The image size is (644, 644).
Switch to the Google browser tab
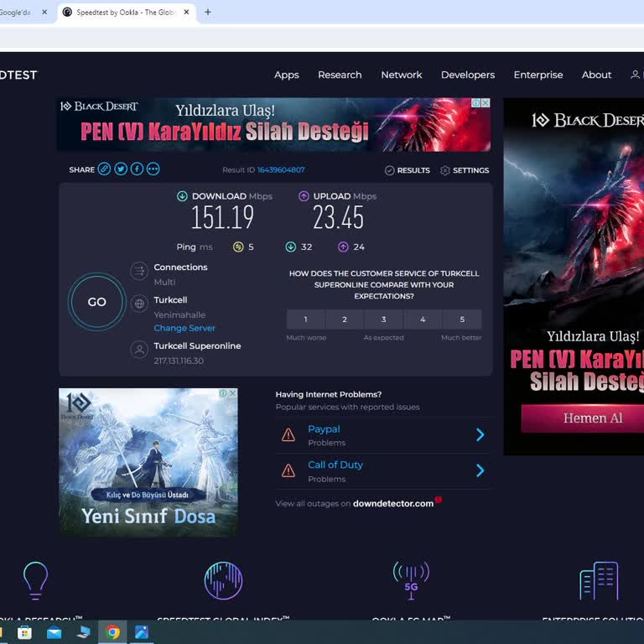[17, 13]
